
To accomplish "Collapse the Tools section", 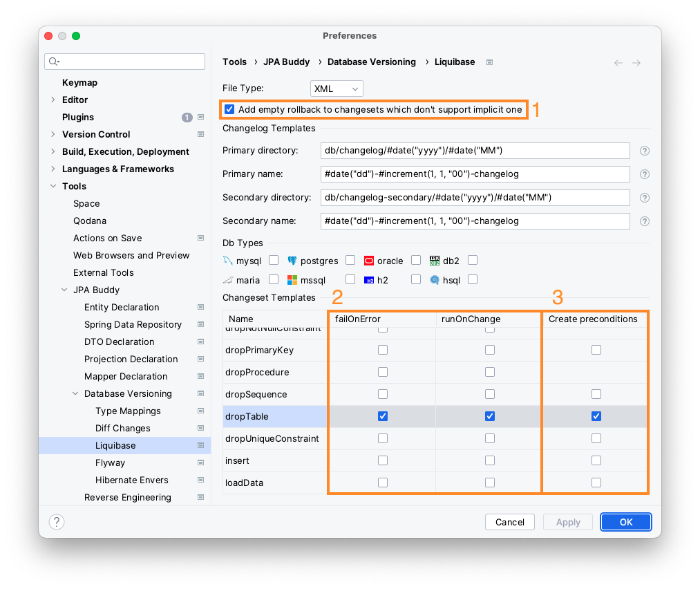I will [53, 186].
